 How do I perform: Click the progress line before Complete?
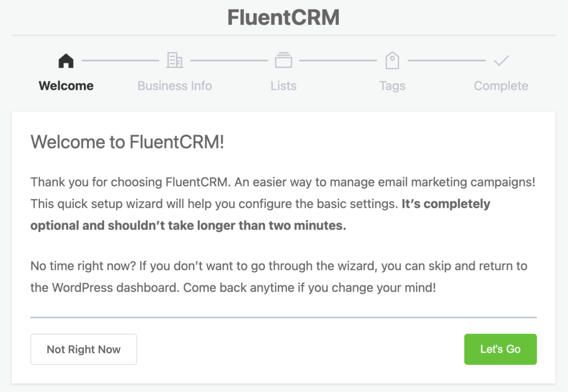coord(447,60)
